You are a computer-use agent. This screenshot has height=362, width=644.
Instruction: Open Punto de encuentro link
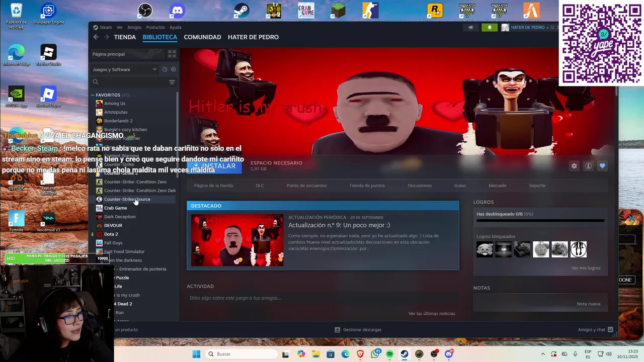pos(306,186)
